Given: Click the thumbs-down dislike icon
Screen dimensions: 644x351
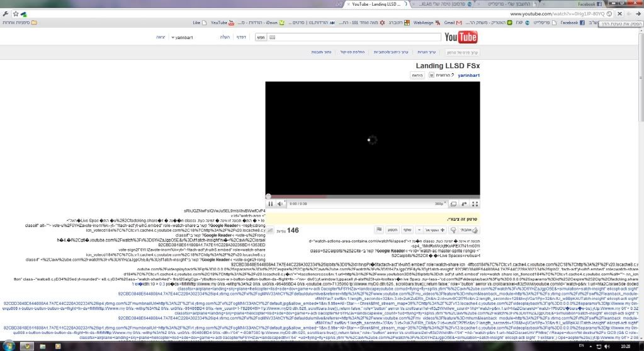Looking at the screenshot, I should (x=453, y=230).
